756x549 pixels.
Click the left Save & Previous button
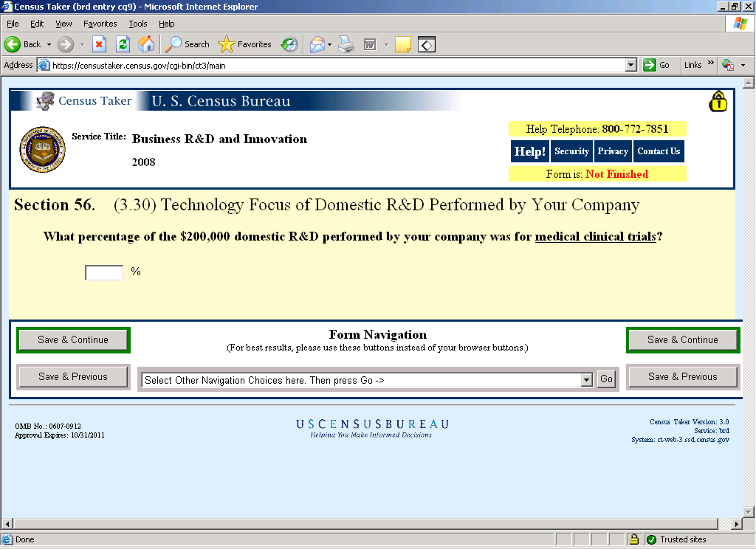point(73,376)
